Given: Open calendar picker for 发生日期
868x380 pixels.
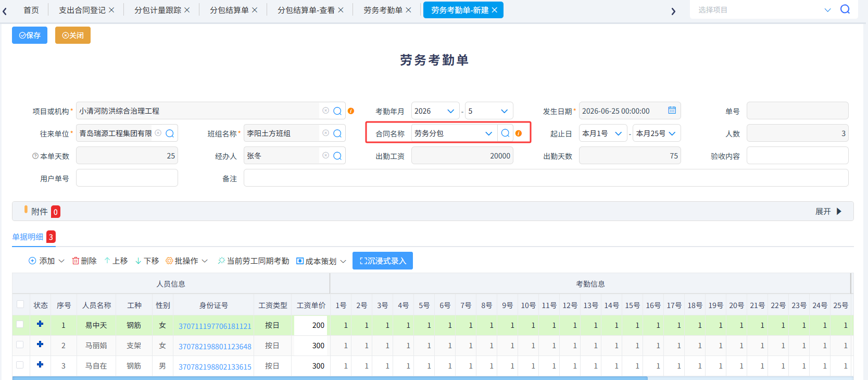Looking at the screenshot, I should pos(672,111).
